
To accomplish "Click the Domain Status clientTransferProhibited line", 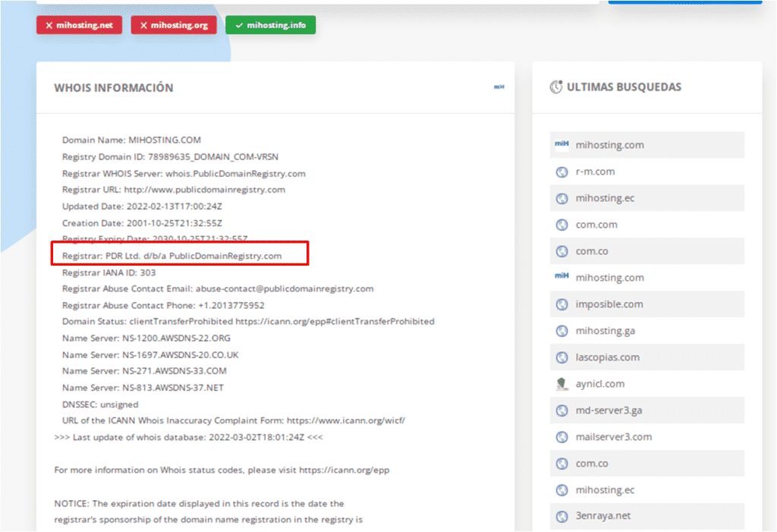I will point(248,322).
